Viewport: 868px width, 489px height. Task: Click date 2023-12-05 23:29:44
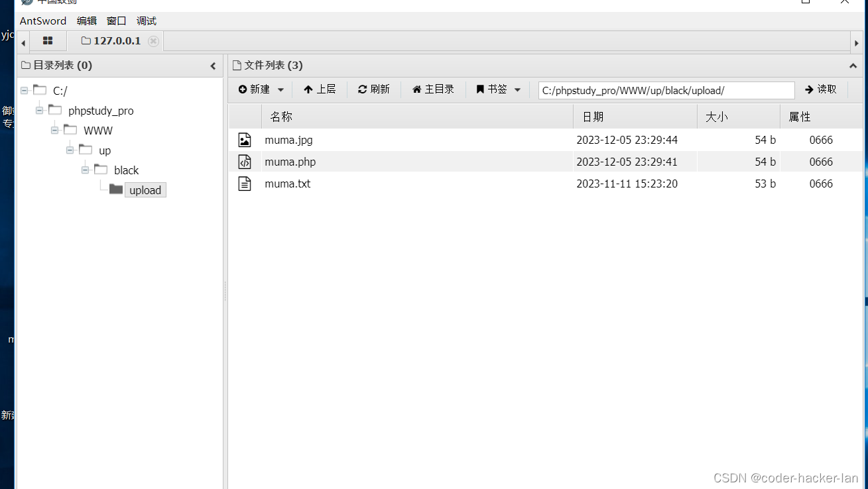pos(627,140)
